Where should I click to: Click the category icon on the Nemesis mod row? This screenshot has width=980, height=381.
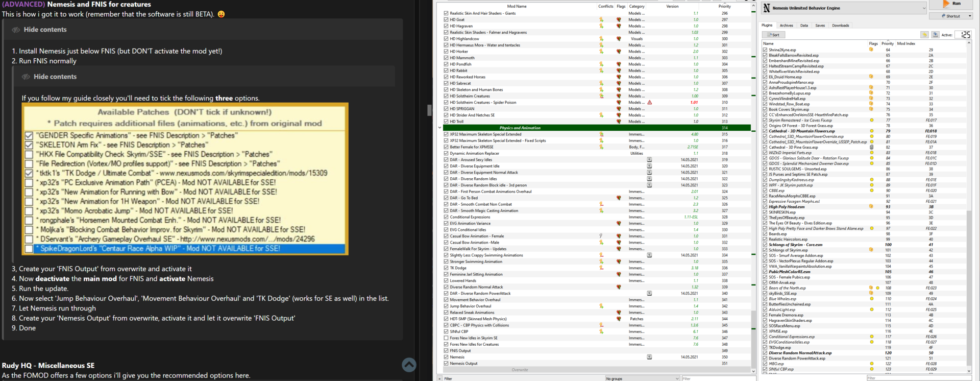(x=649, y=357)
